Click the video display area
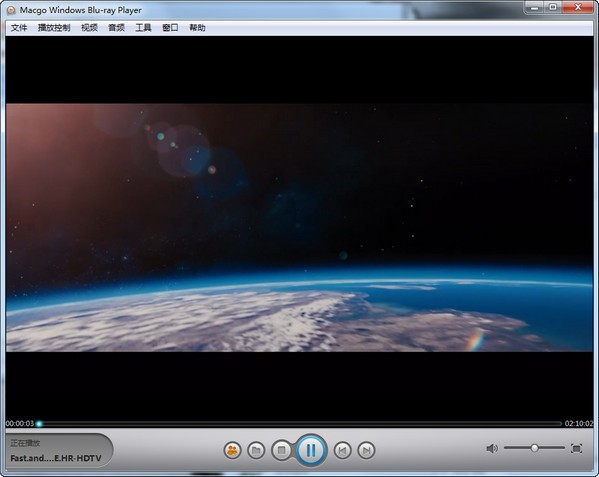 [300, 228]
